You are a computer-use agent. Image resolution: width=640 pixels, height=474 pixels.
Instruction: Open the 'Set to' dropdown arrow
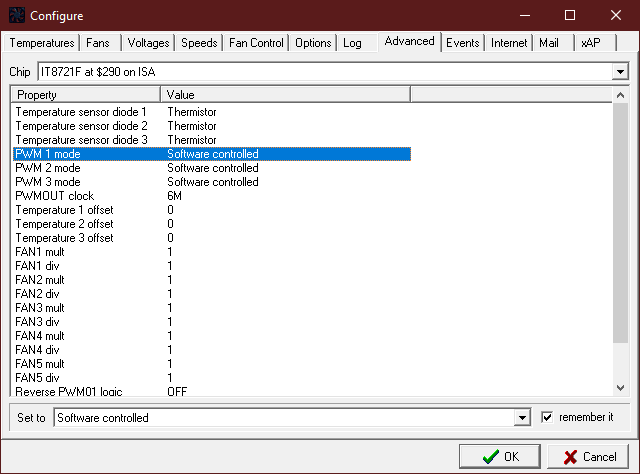point(522,418)
